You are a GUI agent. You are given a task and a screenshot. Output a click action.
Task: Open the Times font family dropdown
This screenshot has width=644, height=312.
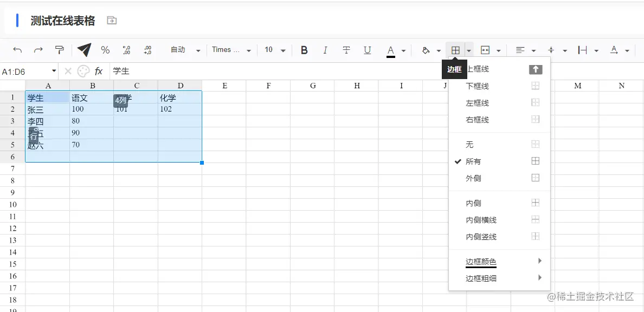pos(231,50)
